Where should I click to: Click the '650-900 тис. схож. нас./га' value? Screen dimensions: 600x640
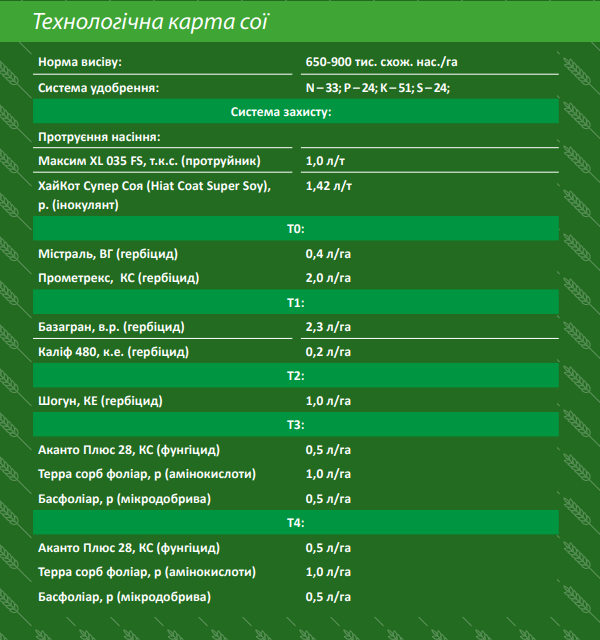382,62
